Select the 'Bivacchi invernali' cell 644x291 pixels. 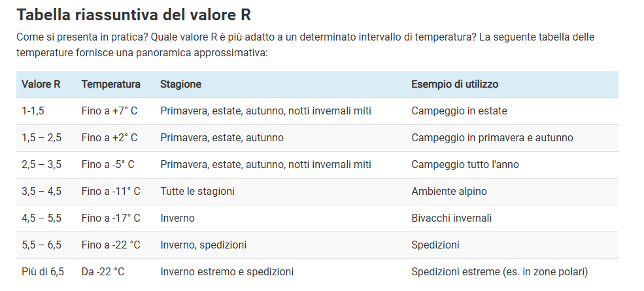point(451,218)
